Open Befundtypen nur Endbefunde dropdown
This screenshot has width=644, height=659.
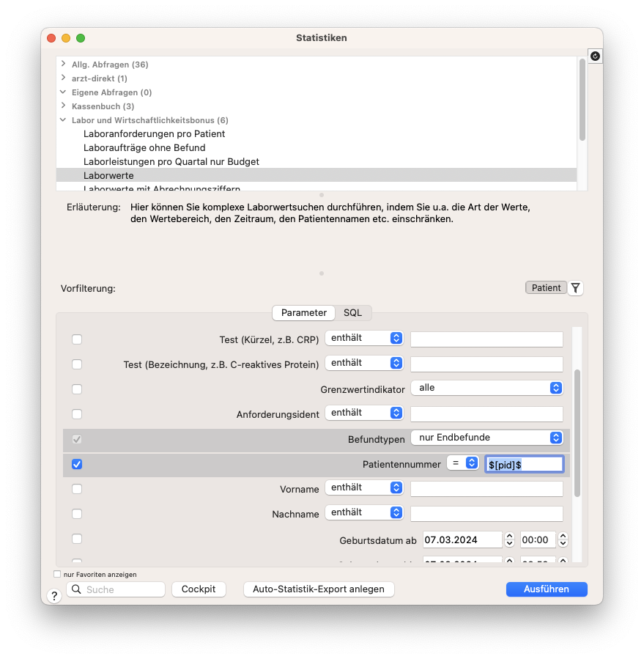tap(487, 438)
